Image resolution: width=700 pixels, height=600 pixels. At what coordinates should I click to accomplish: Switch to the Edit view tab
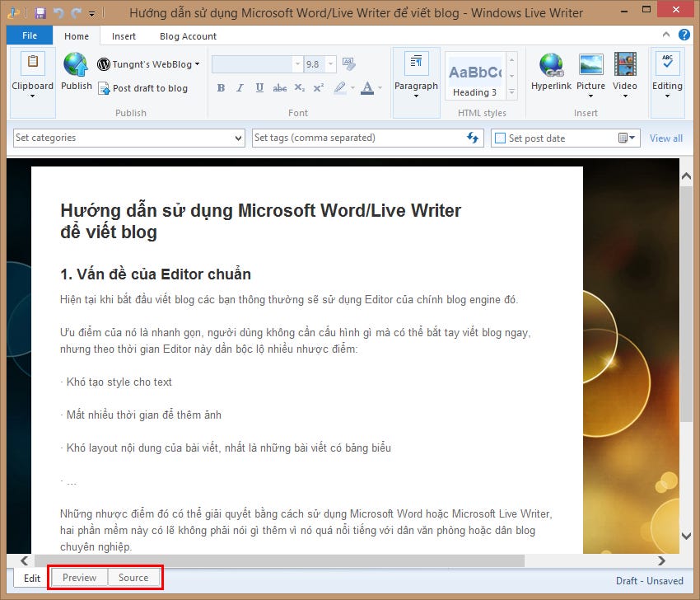[x=31, y=578]
